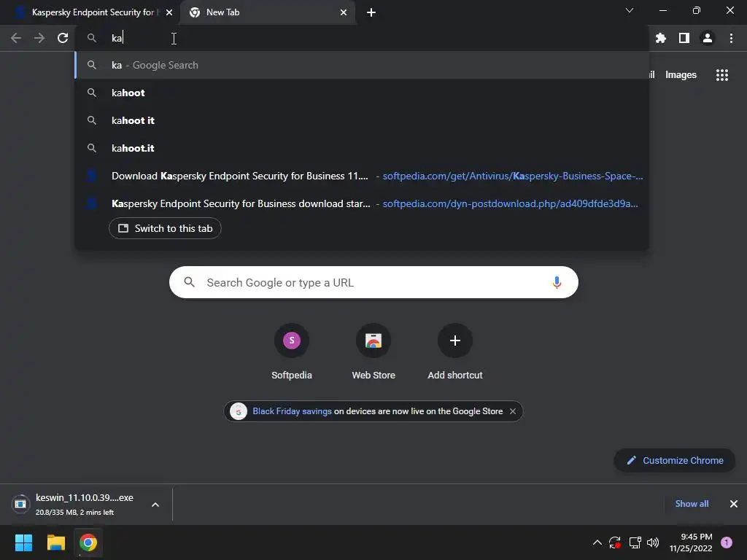Open a new tab with plus button

pos(371,12)
